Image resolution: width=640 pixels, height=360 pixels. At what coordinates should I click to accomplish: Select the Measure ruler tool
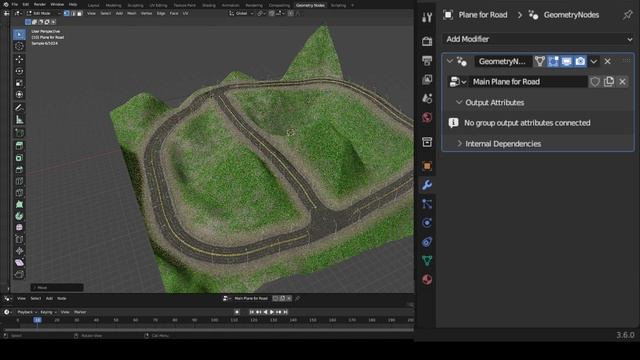19,120
